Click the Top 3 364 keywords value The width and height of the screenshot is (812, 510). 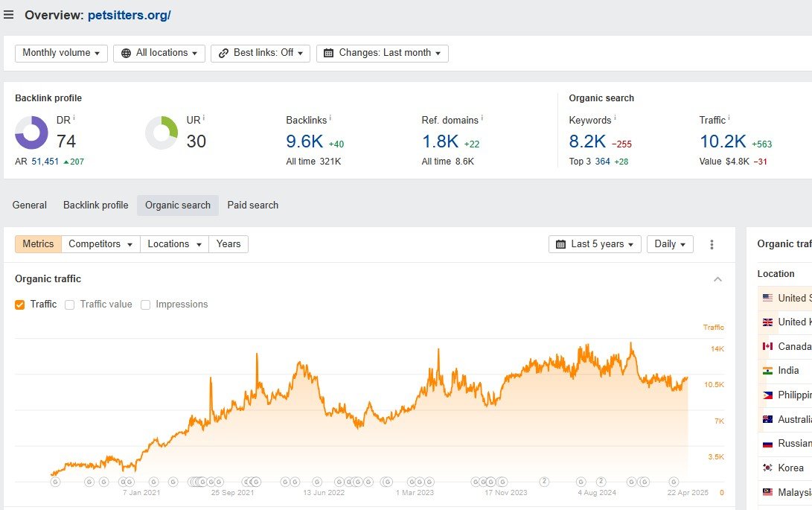602,162
